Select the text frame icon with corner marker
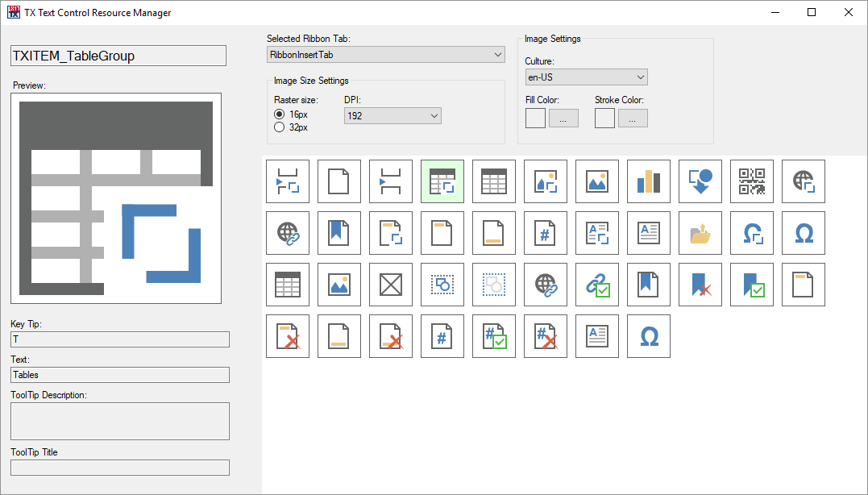Image resolution: width=868 pixels, height=495 pixels. 596,232
